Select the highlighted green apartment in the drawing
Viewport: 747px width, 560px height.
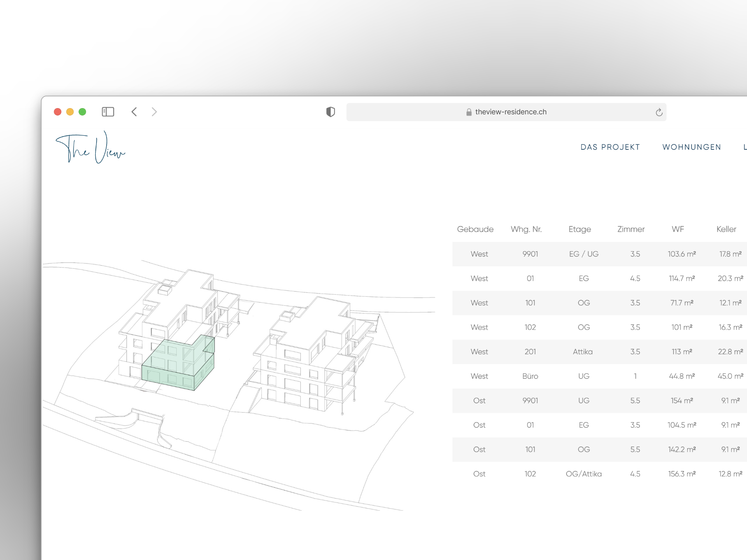178,362
